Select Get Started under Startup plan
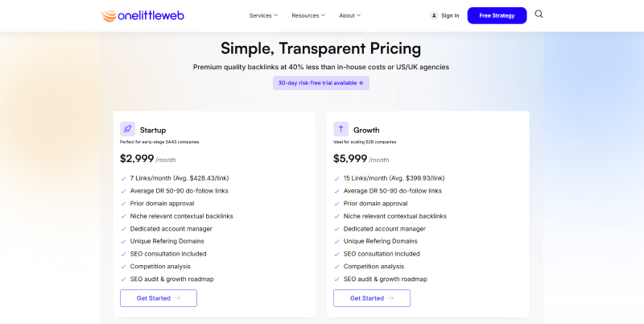Image resolution: width=644 pixels, height=324 pixels. 159,298
